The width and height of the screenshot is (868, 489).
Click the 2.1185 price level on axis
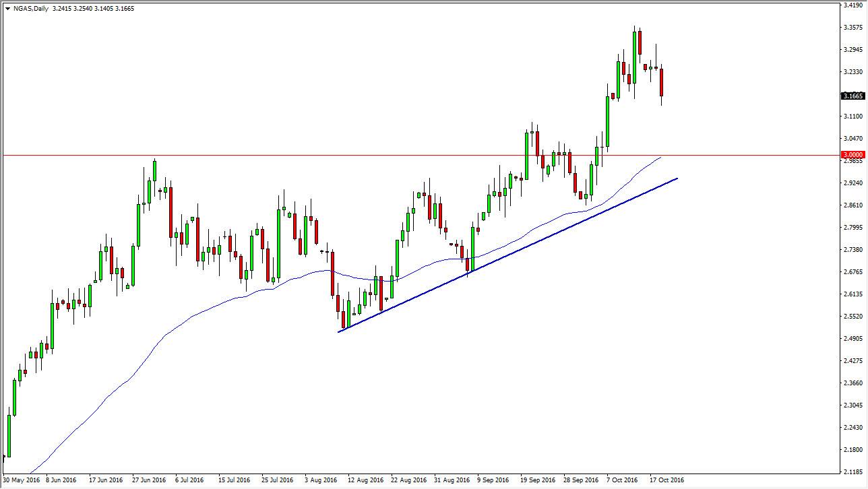pyautogui.click(x=852, y=471)
